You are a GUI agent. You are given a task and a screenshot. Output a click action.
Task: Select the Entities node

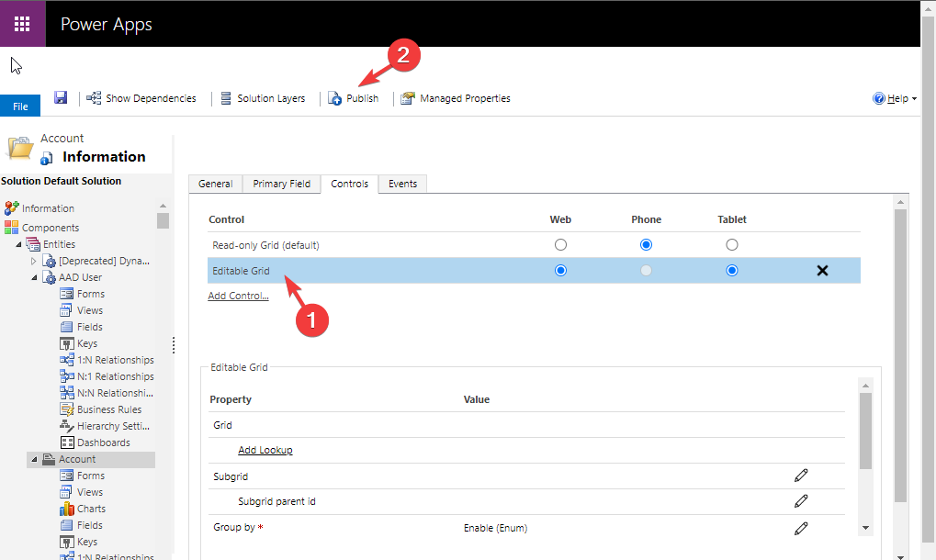tap(59, 244)
